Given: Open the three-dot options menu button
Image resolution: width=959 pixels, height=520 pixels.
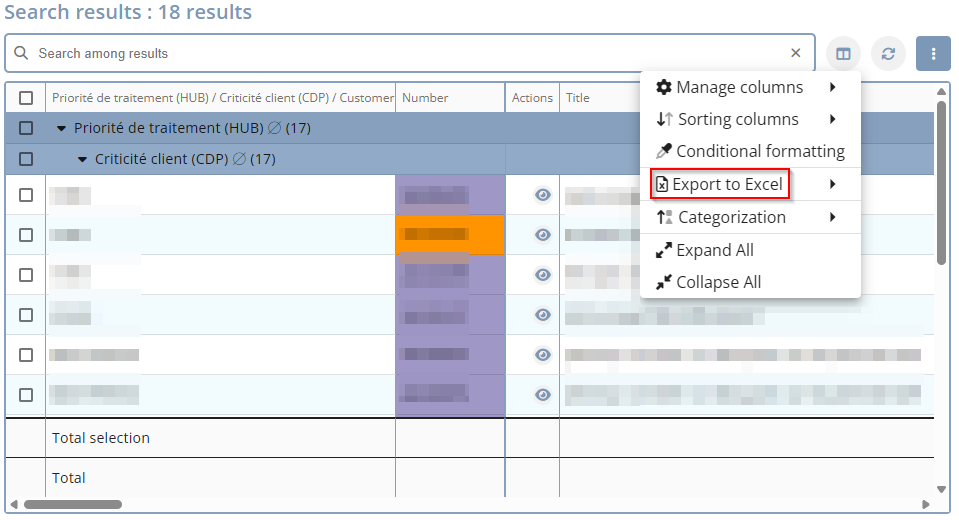Looking at the screenshot, I should pos(933,54).
